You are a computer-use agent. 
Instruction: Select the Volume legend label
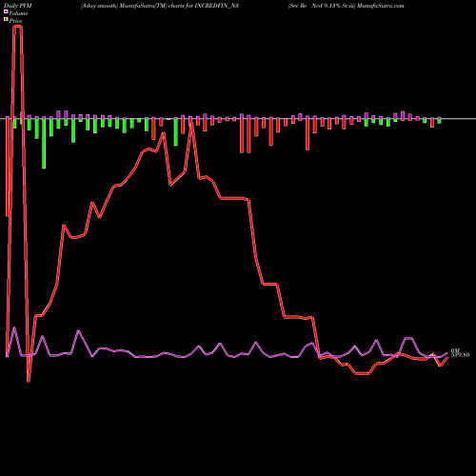[18, 13]
